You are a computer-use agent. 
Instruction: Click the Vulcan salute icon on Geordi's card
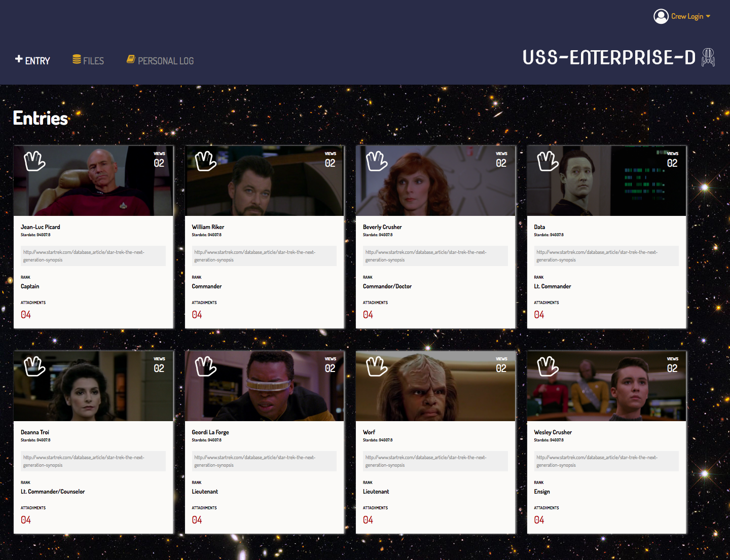click(x=206, y=366)
